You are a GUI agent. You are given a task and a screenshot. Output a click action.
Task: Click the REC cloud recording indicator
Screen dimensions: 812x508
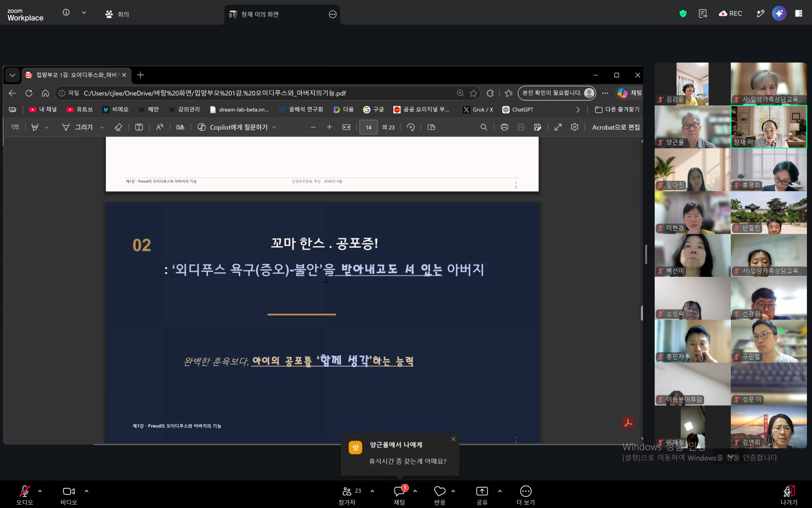730,14
